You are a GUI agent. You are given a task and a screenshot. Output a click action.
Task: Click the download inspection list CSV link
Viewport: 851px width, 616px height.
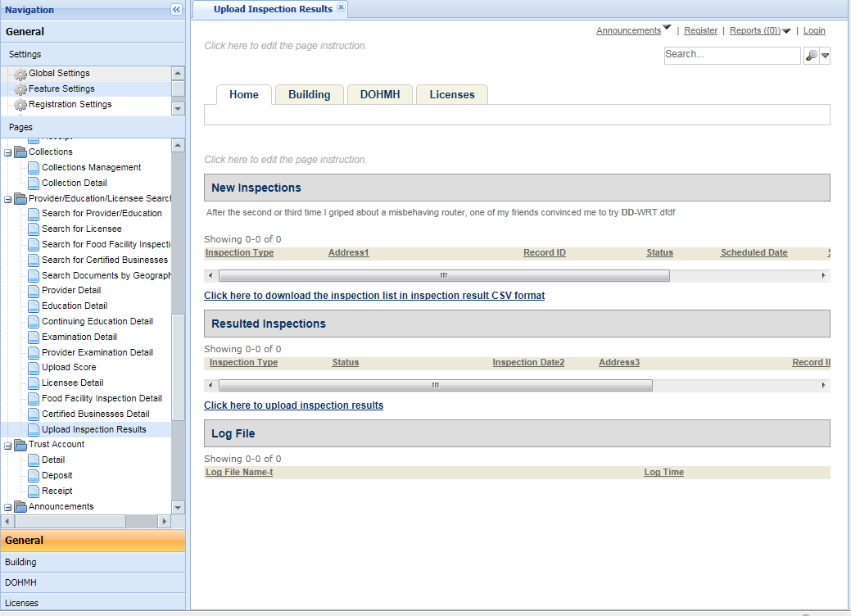click(373, 295)
